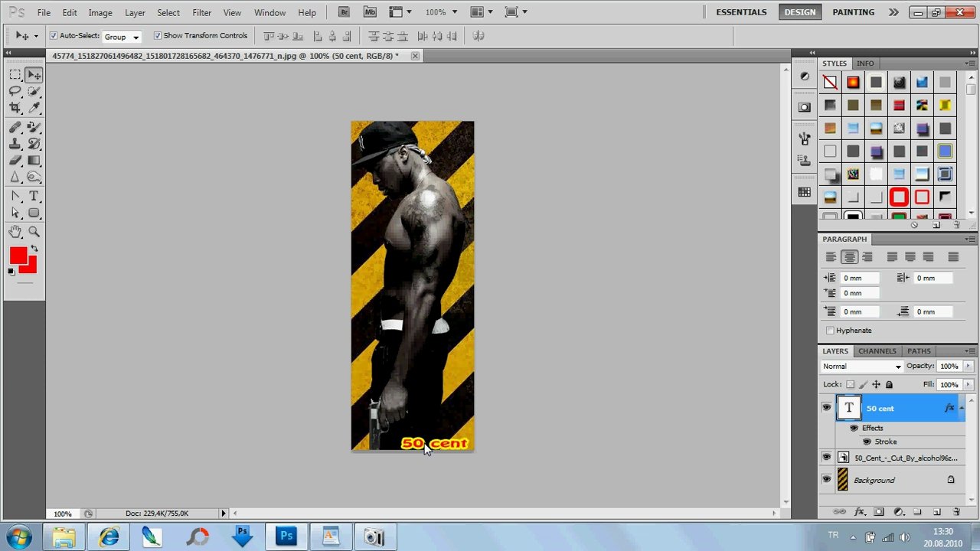Select the Horizontal Type tool
The height and width of the screenshot is (551, 980).
(34, 197)
